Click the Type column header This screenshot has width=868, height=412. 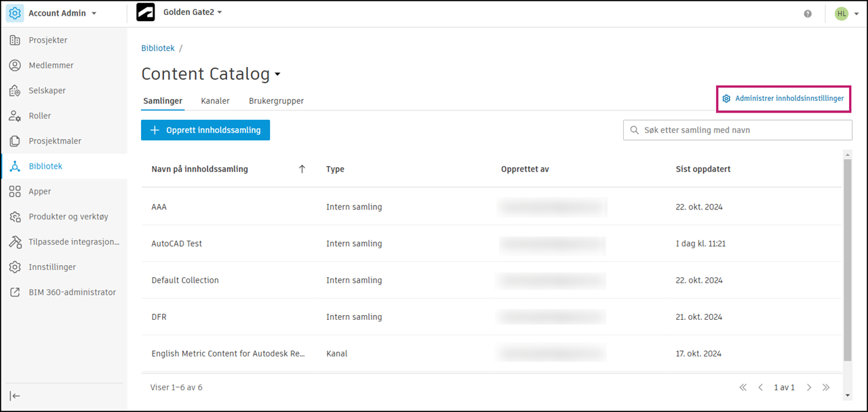point(335,169)
